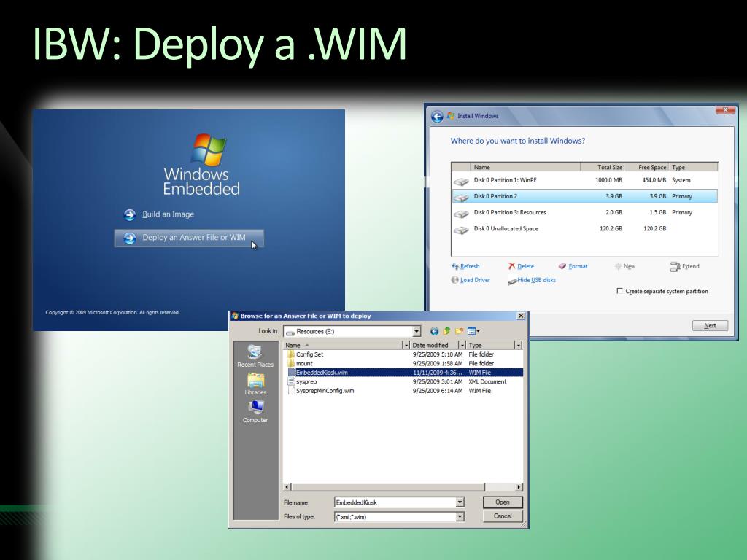Choose Deploy an Answer File or WIM
Screen dimensions: 747x560
pos(189,238)
